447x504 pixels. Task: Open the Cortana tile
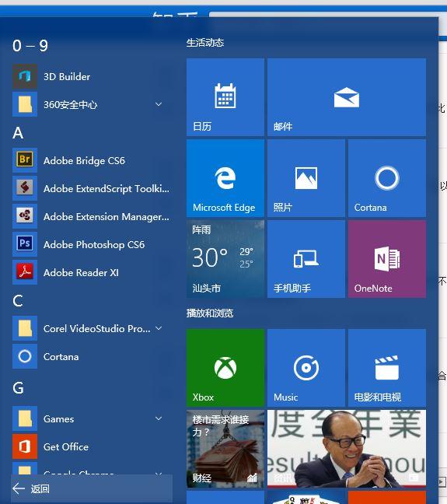387,178
